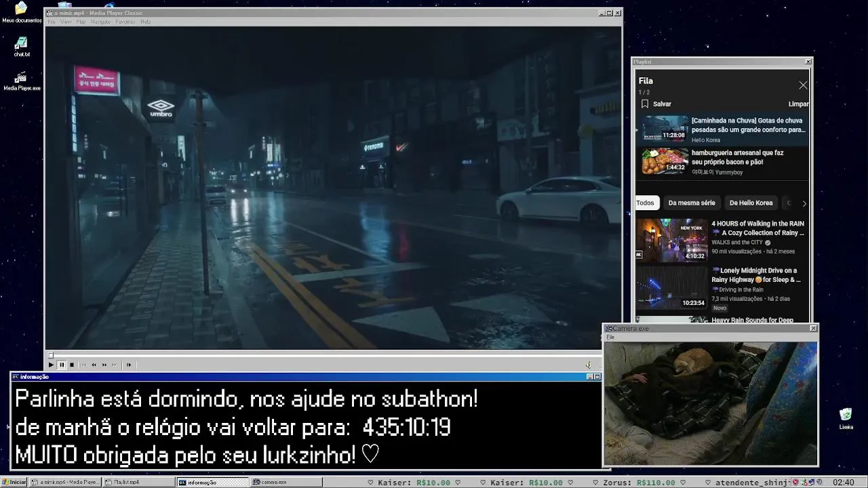This screenshot has width=868, height=488.
Task: Select the Da mesma série filter chip
Action: (692, 203)
